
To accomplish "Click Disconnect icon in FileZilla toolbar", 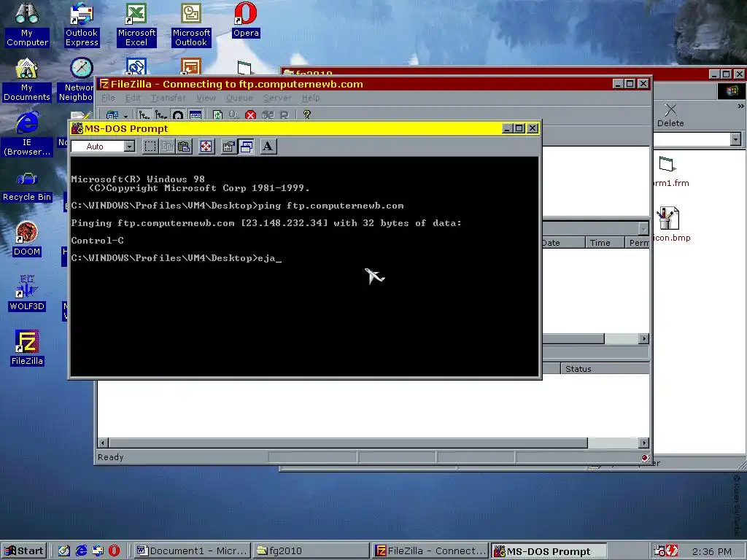I will (268, 114).
